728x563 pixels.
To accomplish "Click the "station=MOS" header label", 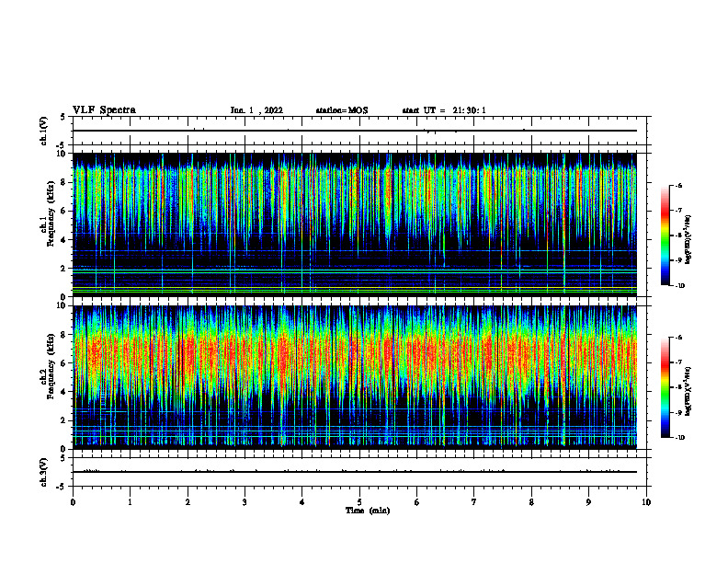I will point(342,110).
